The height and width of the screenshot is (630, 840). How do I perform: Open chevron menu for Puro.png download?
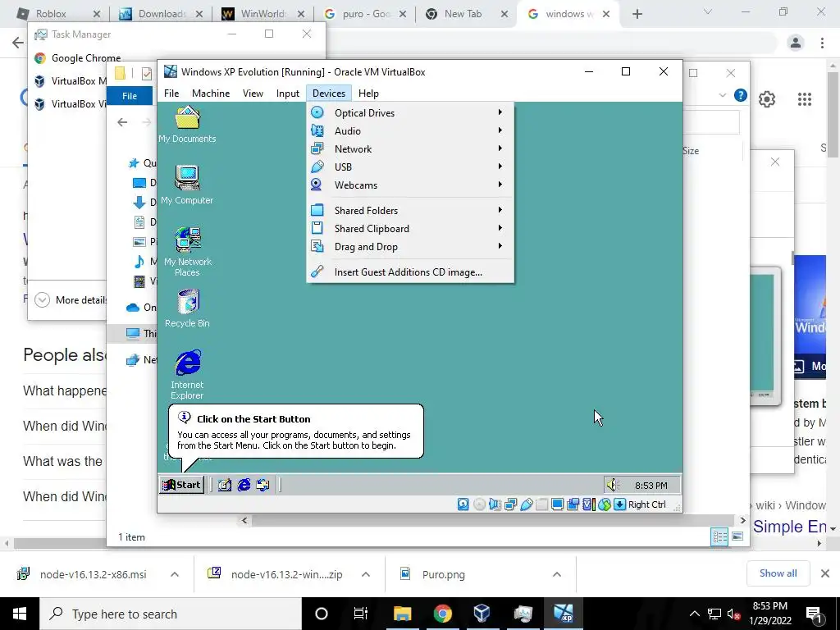click(x=557, y=574)
